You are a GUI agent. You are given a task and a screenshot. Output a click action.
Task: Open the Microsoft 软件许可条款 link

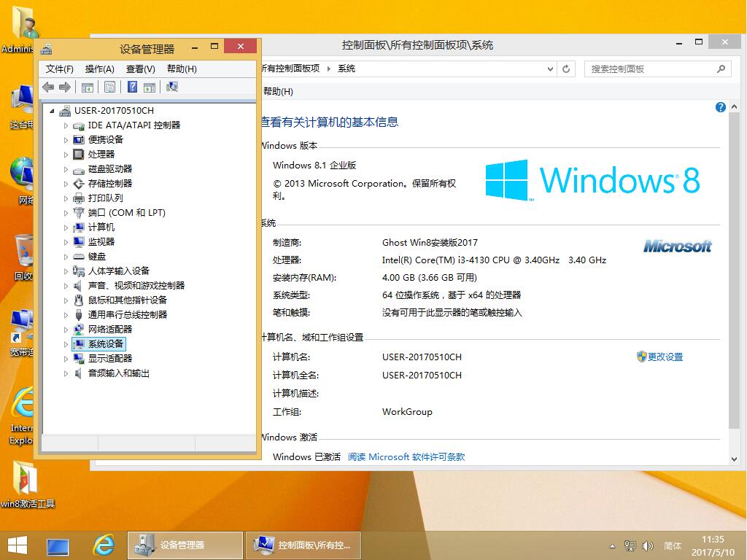click(409, 456)
